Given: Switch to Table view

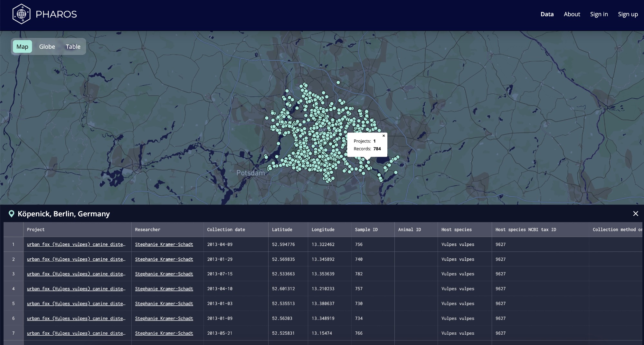Looking at the screenshot, I should coord(73,47).
